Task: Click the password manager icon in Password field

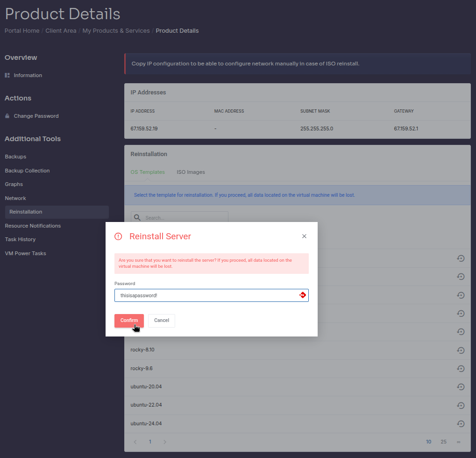Action: click(303, 295)
